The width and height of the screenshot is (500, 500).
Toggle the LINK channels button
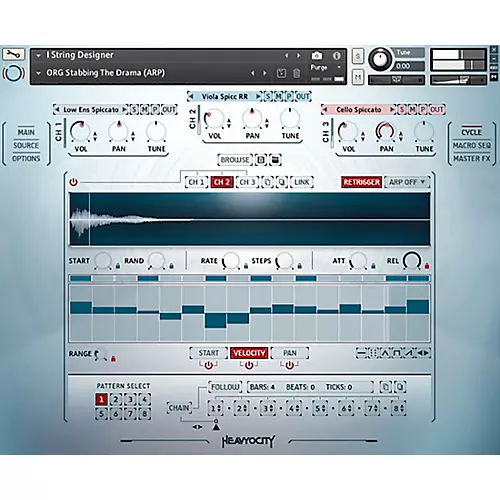[x=302, y=182]
